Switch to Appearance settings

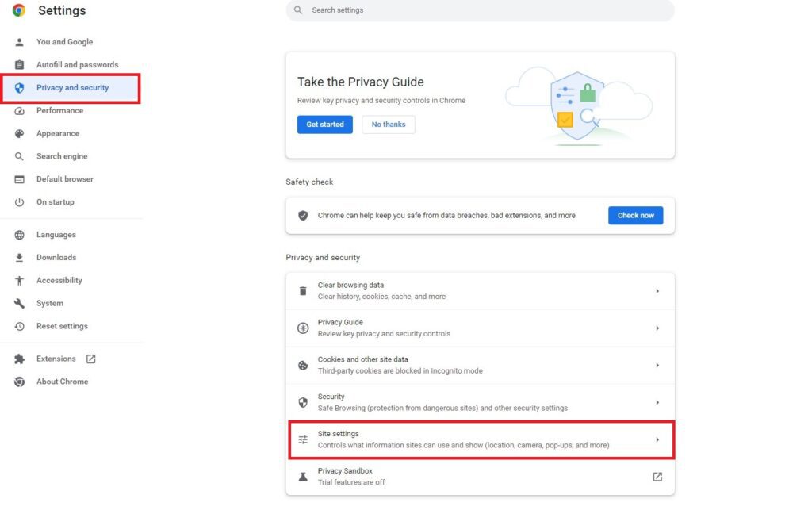[57, 133]
